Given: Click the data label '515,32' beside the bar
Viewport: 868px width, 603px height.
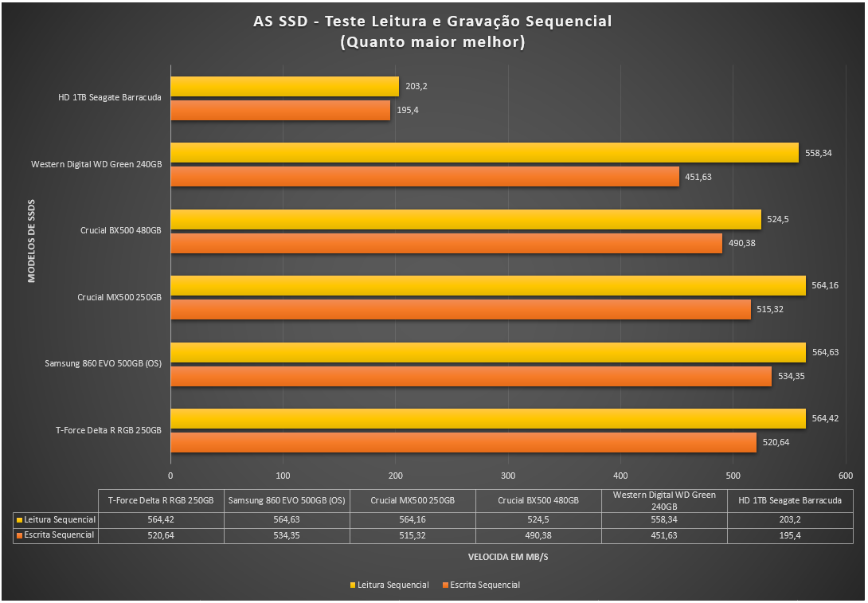Looking at the screenshot, I should [770, 310].
